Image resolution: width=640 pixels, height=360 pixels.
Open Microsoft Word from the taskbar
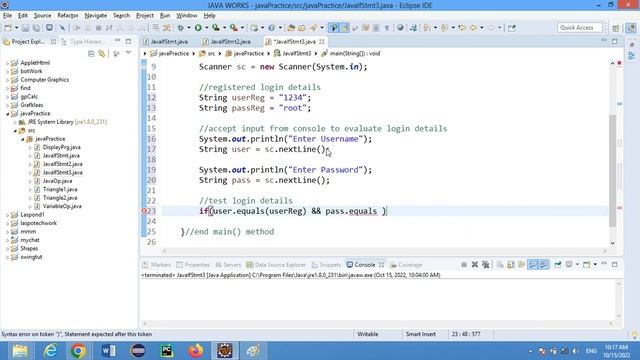pyautogui.click(x=108, y=351)
